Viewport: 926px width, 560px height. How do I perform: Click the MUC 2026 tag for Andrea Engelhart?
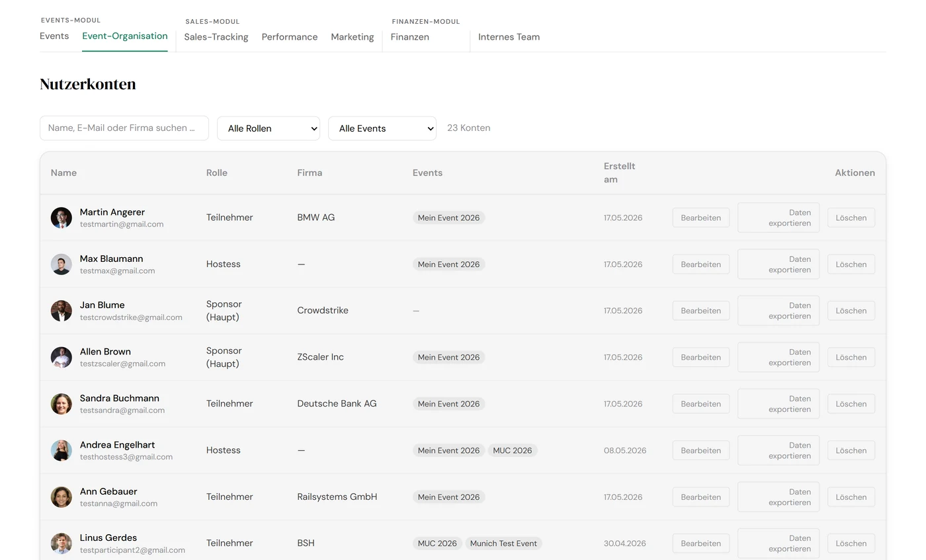click(x=513, y=450)
